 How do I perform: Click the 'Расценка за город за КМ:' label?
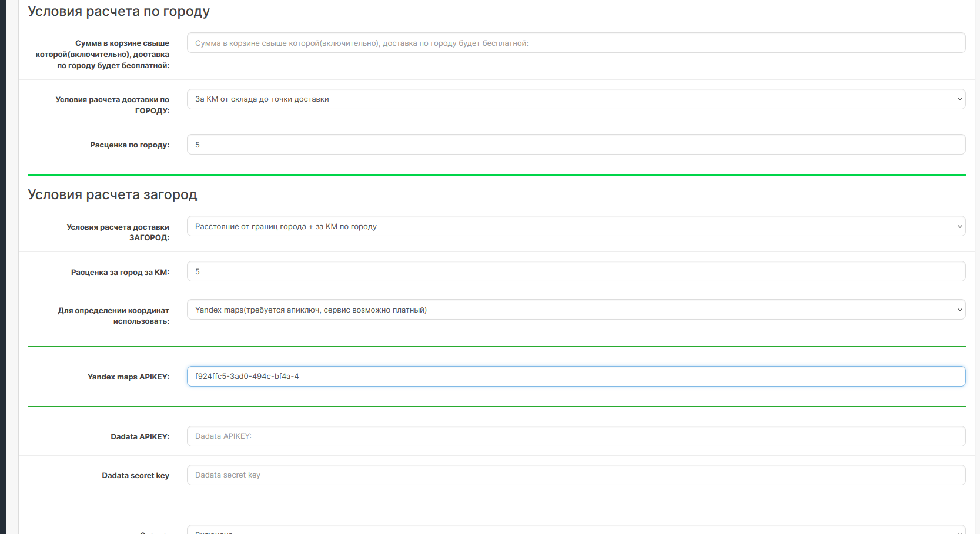click(x=120, y=273)
